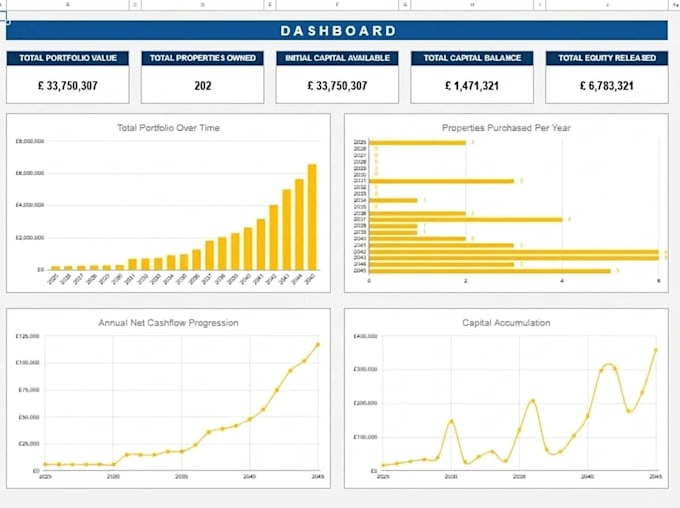Image resolution: width=680 pixels, height=508 pixels.
Task: Click the TOTAL CAPITAL BALANCE card header
Action: pos(472,58)
